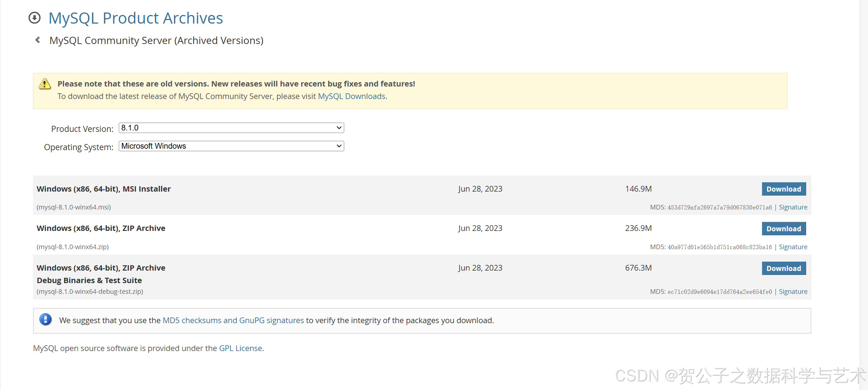This screenshot has width=868, height=390.
Task: Click the MSI Installer MD5 hash value
Action: pos(720,208)
